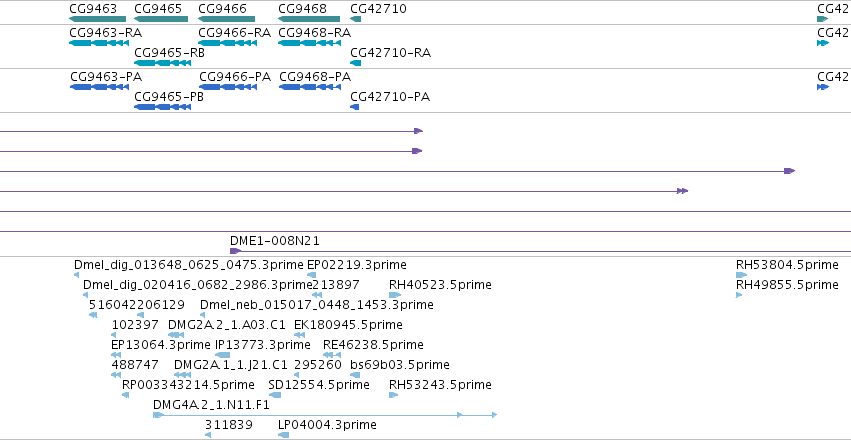Select the bs69b03.5prime EST
The height and width of the screenshot is (440, 851).
[355, 375]
